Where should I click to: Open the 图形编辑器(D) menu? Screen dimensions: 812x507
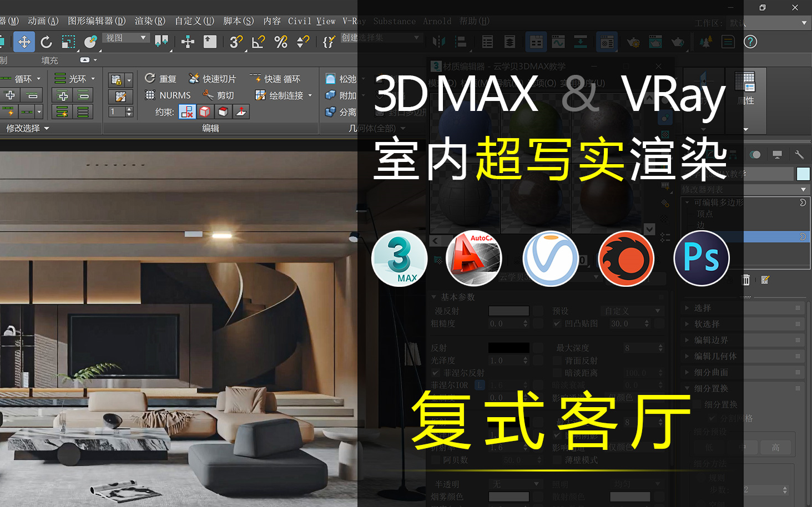[x=97, y=21]
